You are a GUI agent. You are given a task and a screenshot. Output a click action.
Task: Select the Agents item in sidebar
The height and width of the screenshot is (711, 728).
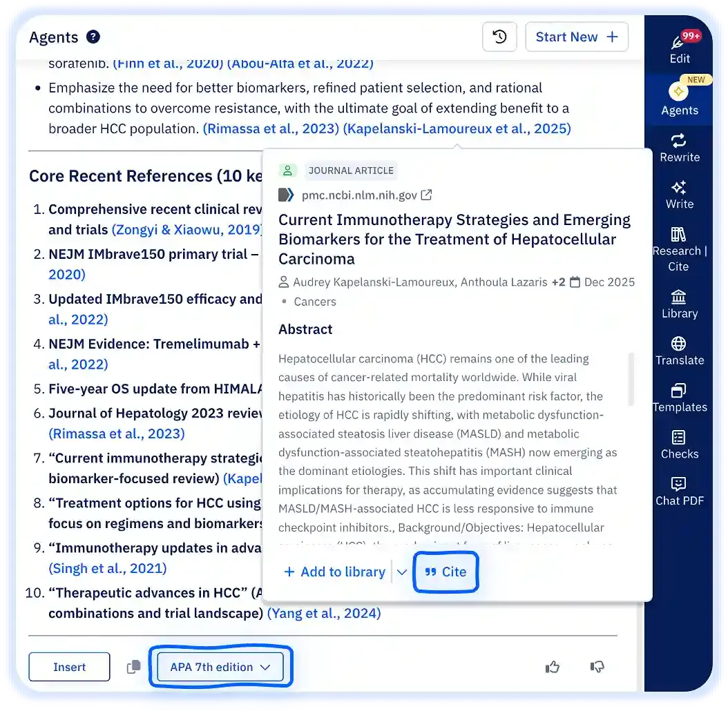point(680,99)
